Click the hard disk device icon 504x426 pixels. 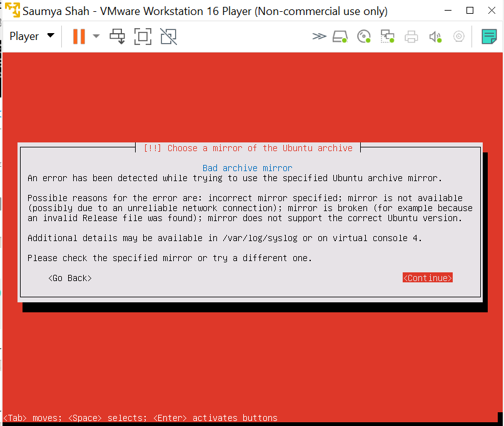[340, 37]
